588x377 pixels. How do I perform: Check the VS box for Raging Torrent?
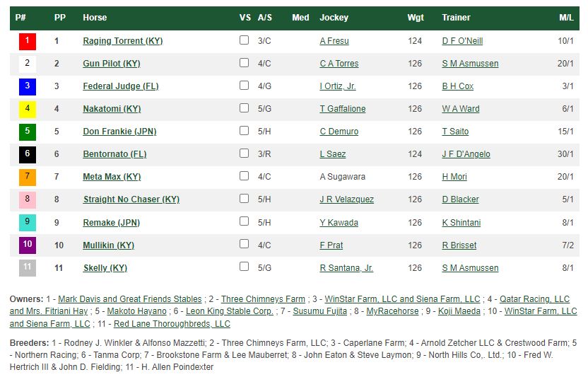click(x=244, y=40)
